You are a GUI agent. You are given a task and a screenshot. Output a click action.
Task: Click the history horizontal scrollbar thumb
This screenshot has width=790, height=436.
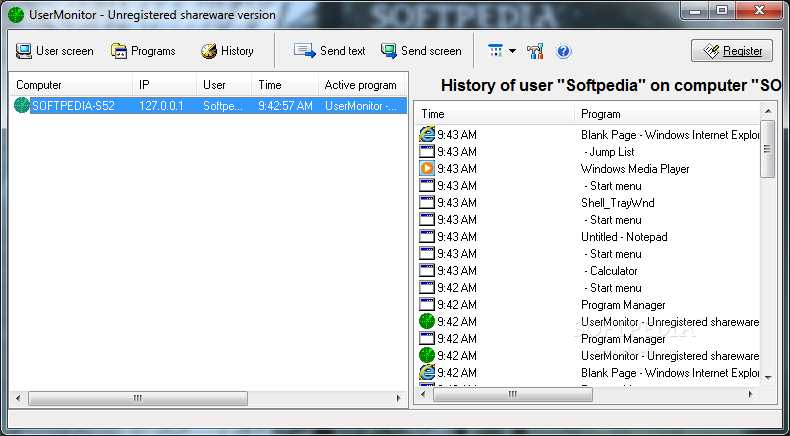tap(512, 395)
